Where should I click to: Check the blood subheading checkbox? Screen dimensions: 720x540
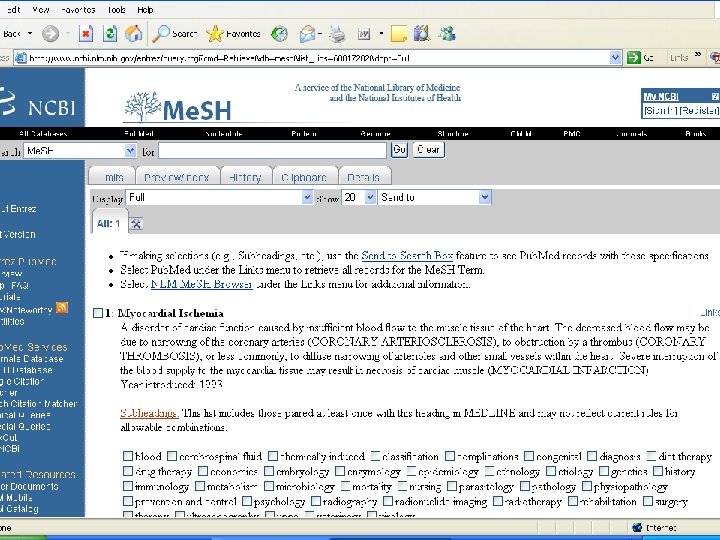click(128, 456)
